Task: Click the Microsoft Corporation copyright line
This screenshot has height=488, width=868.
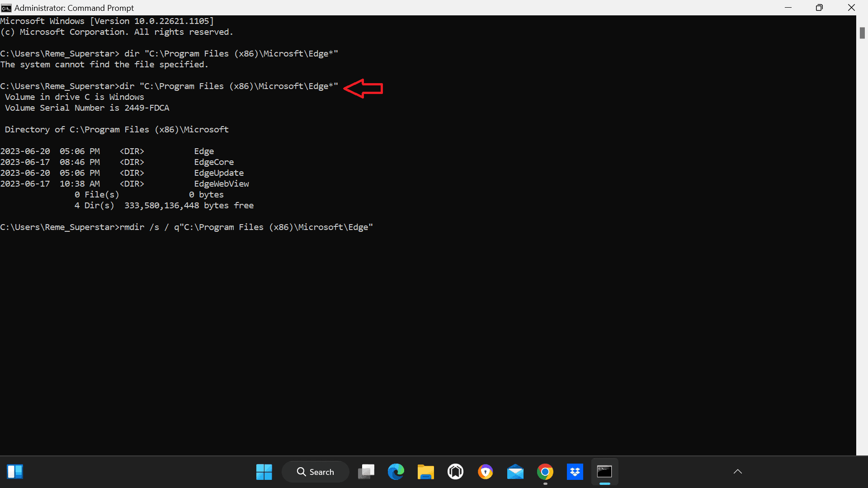Action: tap(117, 32)
